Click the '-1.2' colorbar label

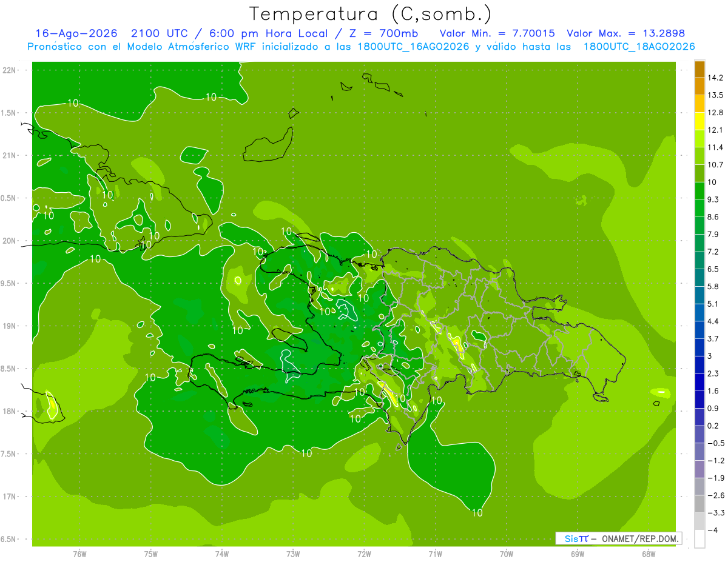point(716,461)
